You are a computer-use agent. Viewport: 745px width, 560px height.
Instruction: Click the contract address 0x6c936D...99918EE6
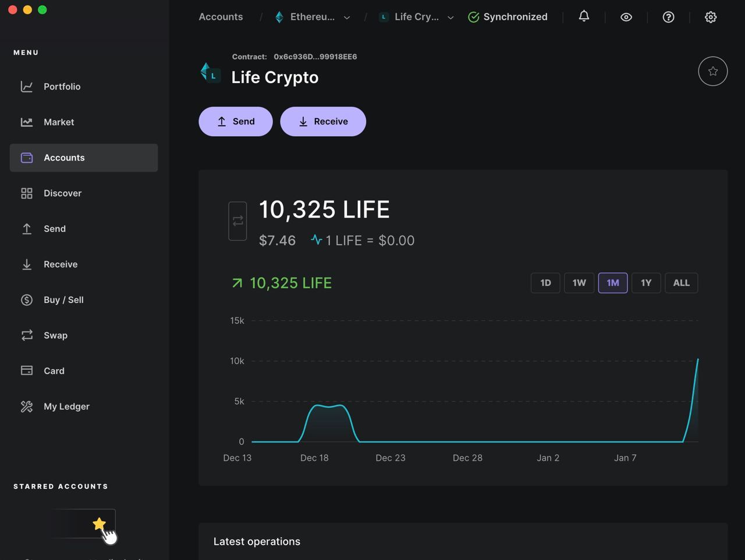(x=315, y=56)
